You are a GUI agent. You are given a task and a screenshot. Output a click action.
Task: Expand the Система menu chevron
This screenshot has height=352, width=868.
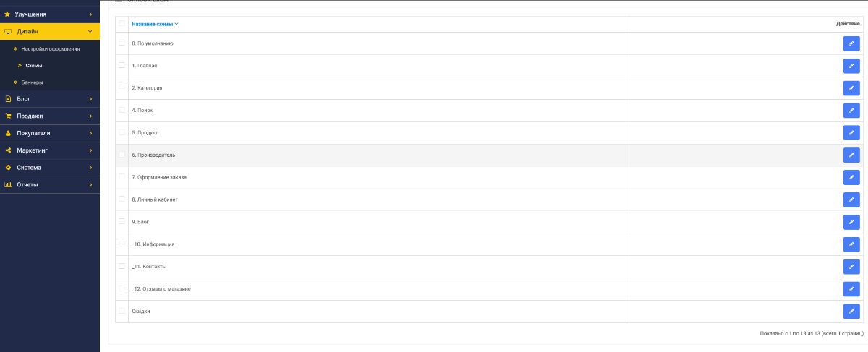click(x=90, y=168)
